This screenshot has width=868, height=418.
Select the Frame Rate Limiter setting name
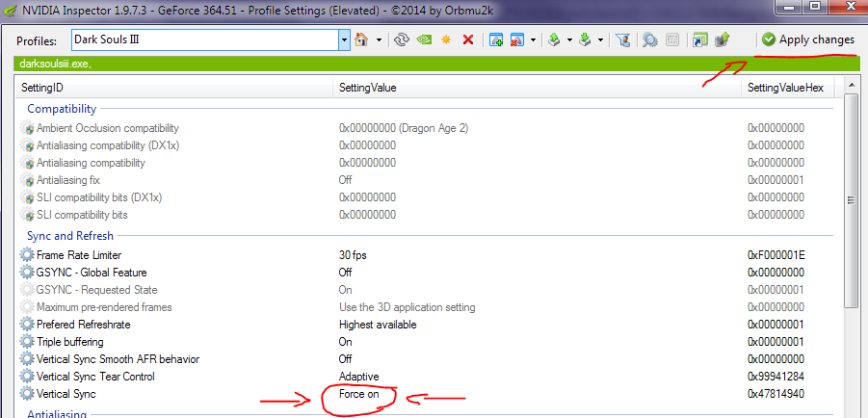click(79, 255)
